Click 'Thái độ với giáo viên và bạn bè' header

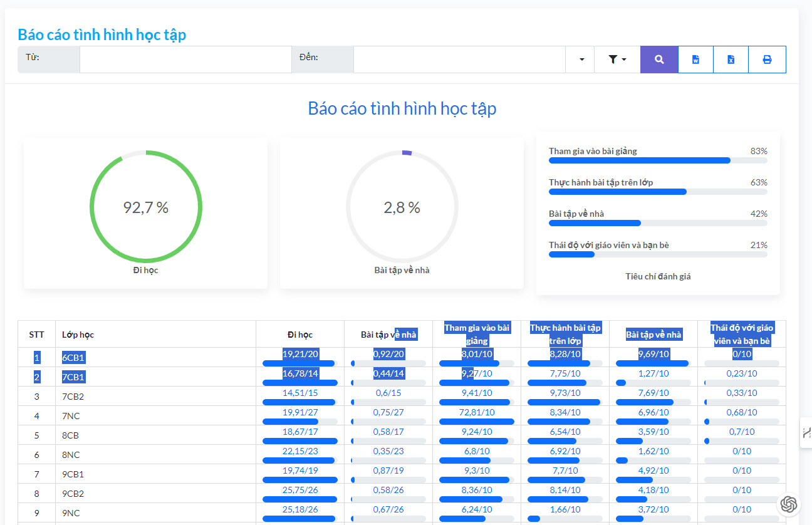pos(742,335)
